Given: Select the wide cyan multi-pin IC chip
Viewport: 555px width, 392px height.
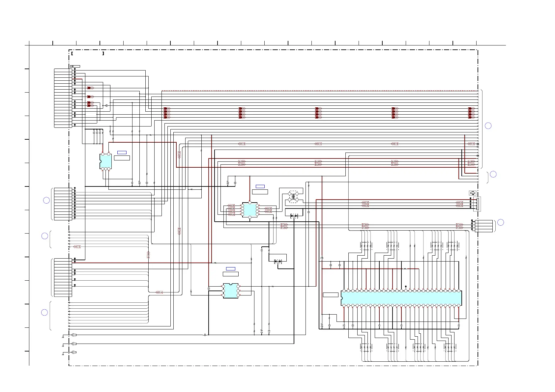Looking at the screenshot, I should pos(401,298).
